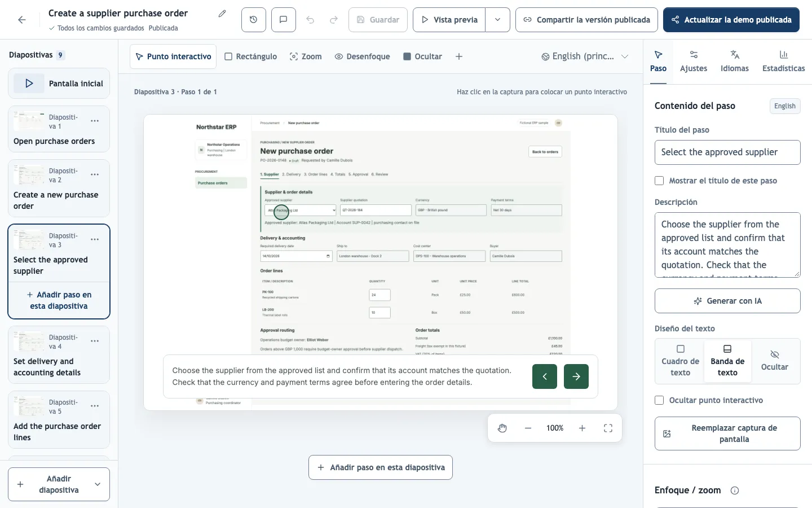Zoom in with plus icon
812x508 pixels.
[x=582, y=428]
